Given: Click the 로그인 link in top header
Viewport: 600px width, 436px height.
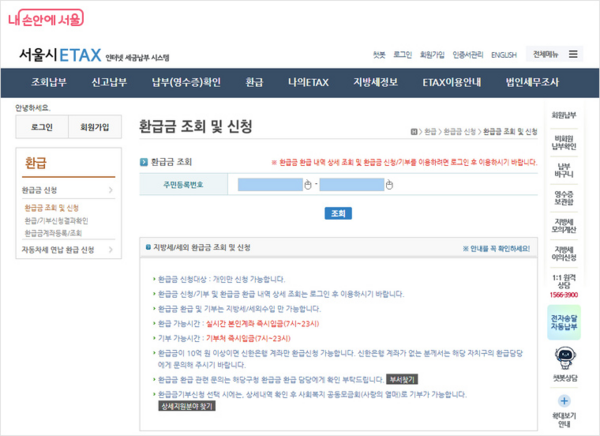Looking at the screenshot, I should coord(403,55).
